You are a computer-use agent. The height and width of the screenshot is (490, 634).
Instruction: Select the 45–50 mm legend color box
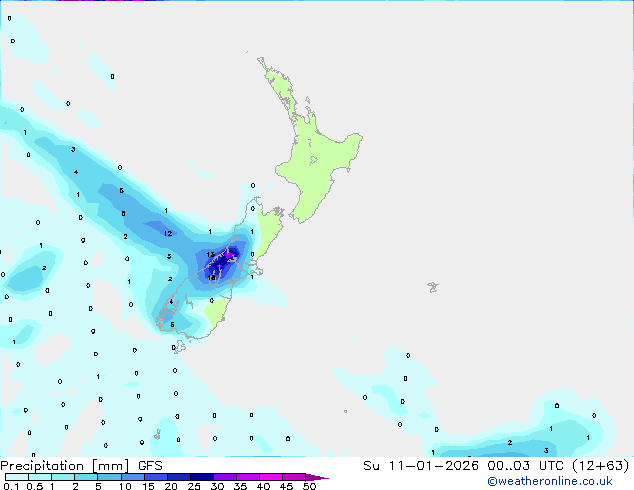coord(294,477)
